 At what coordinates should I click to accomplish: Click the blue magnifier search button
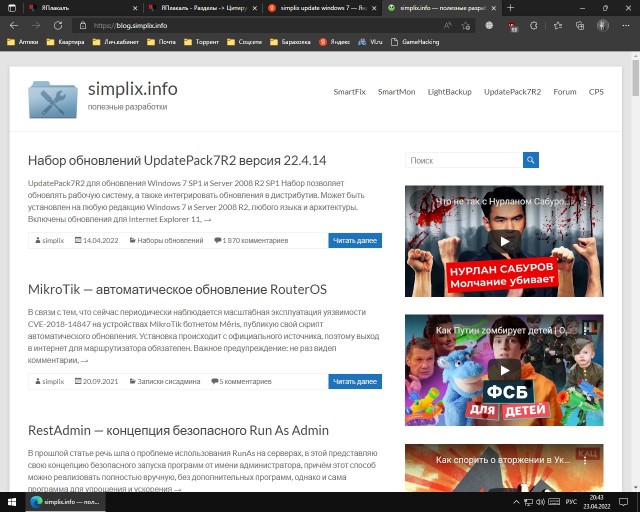531,160
